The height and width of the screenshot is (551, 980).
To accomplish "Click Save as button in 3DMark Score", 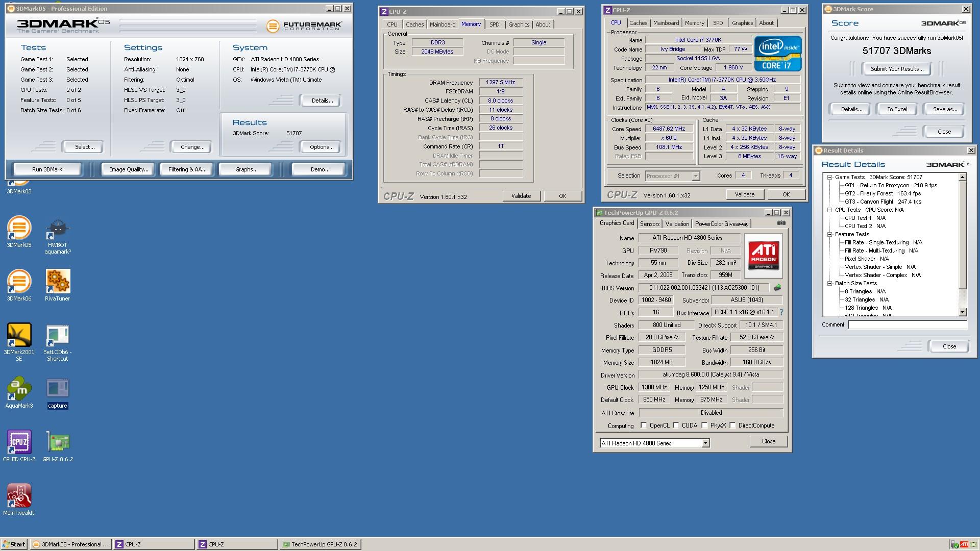I will tap(945, 109).
